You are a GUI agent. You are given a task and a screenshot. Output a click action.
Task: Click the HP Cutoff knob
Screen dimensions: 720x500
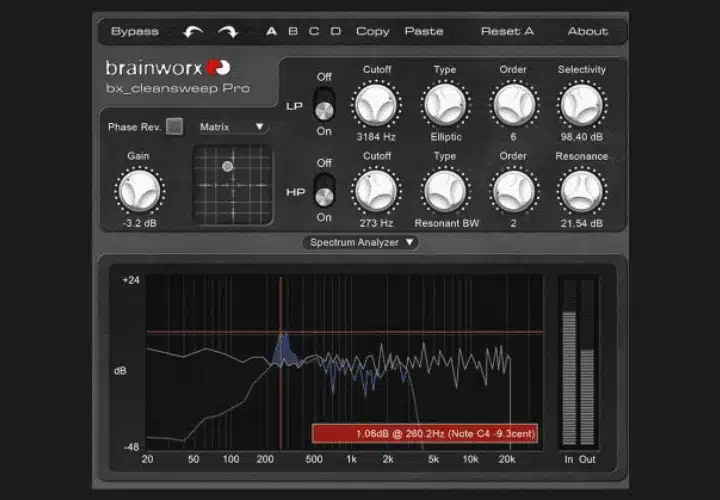[x=376, y=191]
